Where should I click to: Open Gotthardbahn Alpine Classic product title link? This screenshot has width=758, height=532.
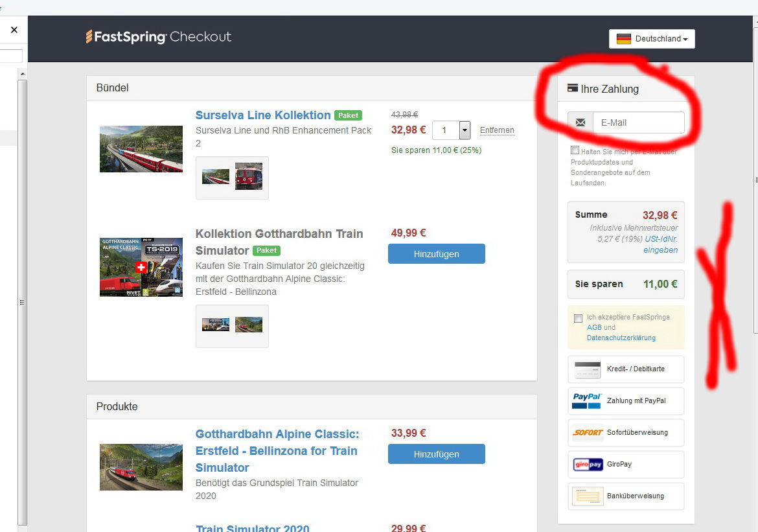[x=277, y=451]
